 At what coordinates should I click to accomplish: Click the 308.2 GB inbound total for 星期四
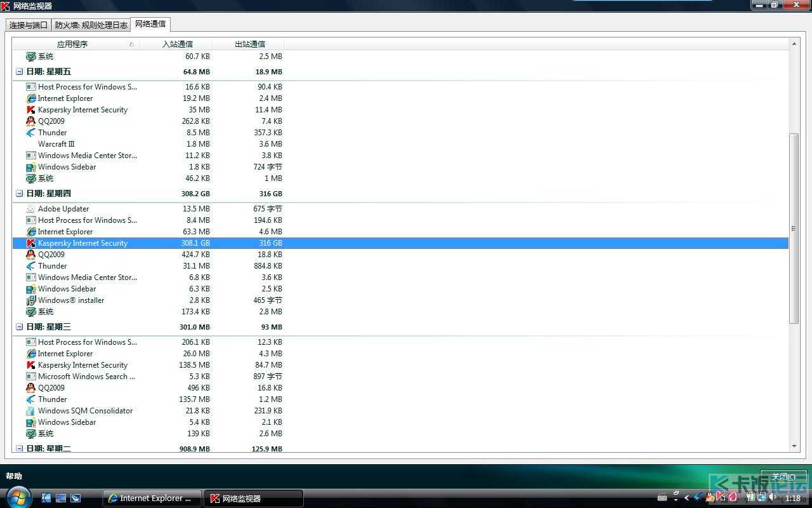coord(195,194)
